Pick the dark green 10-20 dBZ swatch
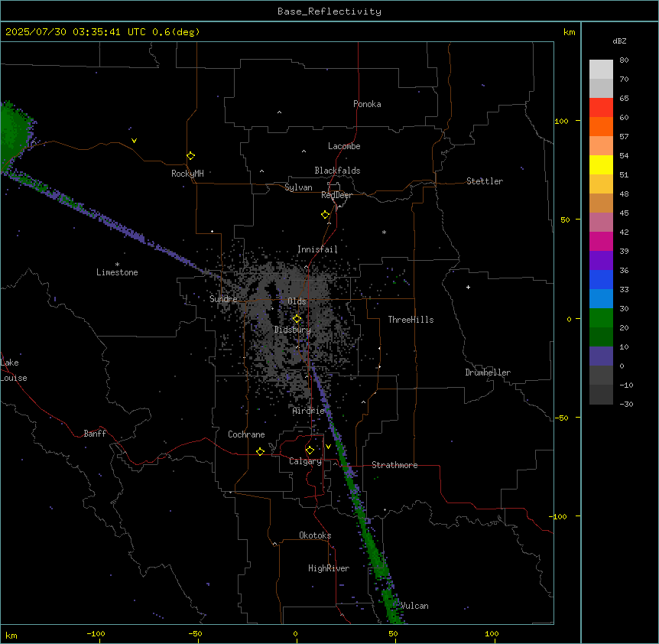 click(601, 337)
